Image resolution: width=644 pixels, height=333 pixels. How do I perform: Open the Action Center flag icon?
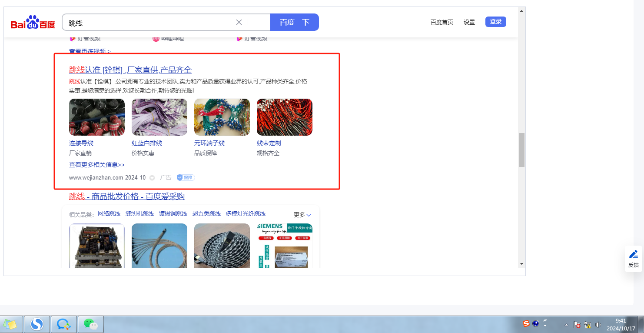[x=578, y=325]
